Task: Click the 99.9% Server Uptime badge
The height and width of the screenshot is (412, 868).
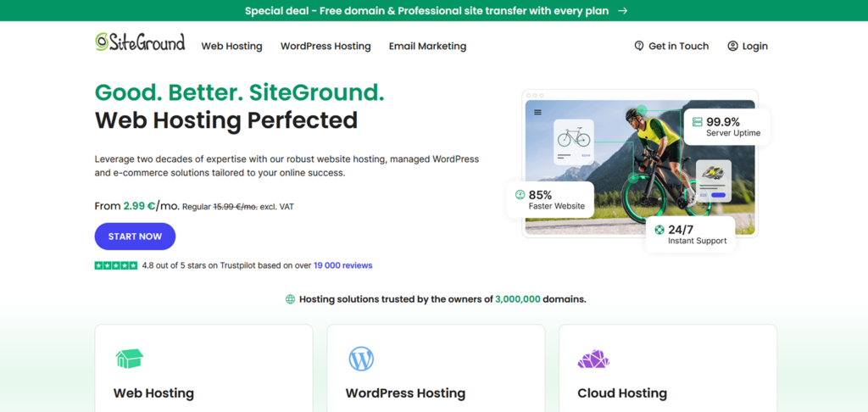Action: tap(726, 127)
